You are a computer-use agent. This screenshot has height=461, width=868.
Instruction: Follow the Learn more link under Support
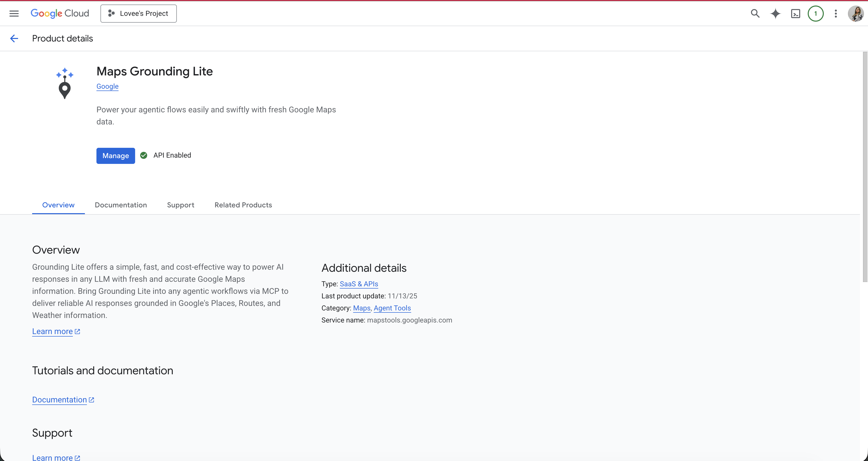click(x=52, y=457)
